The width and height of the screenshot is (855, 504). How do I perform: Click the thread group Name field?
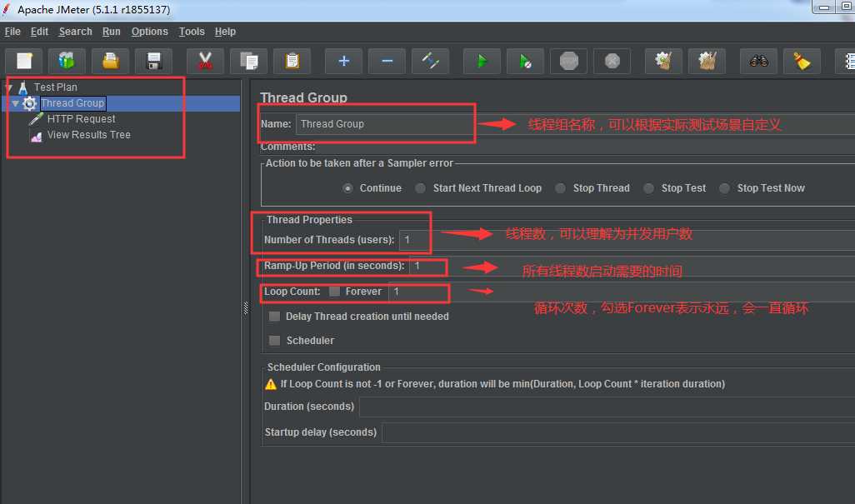click(x=575, y=124)
